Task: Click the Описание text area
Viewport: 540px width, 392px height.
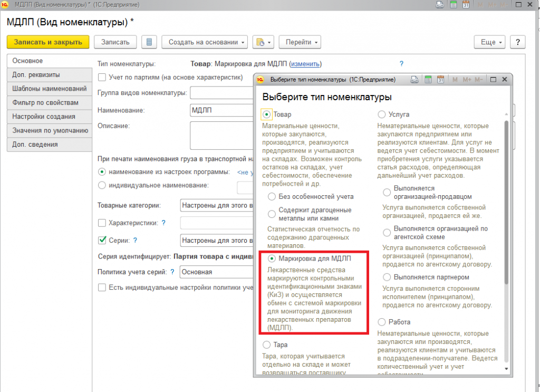Action: pos(221,136)
